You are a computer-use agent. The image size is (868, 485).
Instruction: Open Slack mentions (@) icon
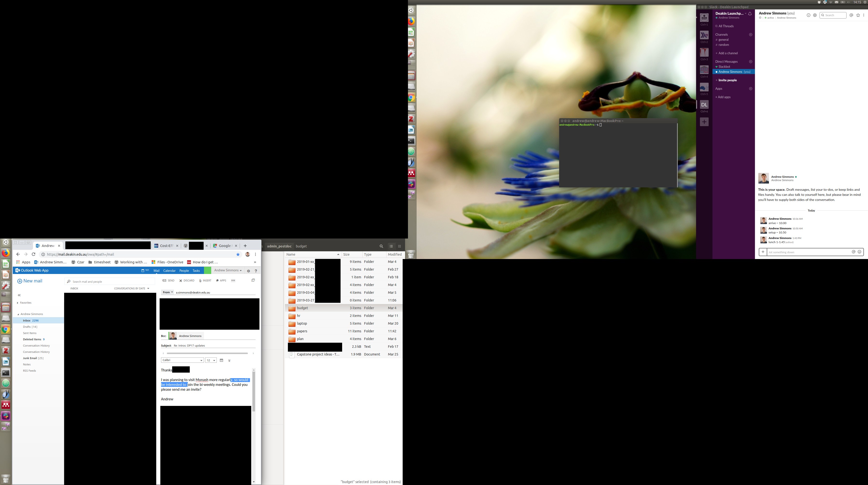pos(851,15)
